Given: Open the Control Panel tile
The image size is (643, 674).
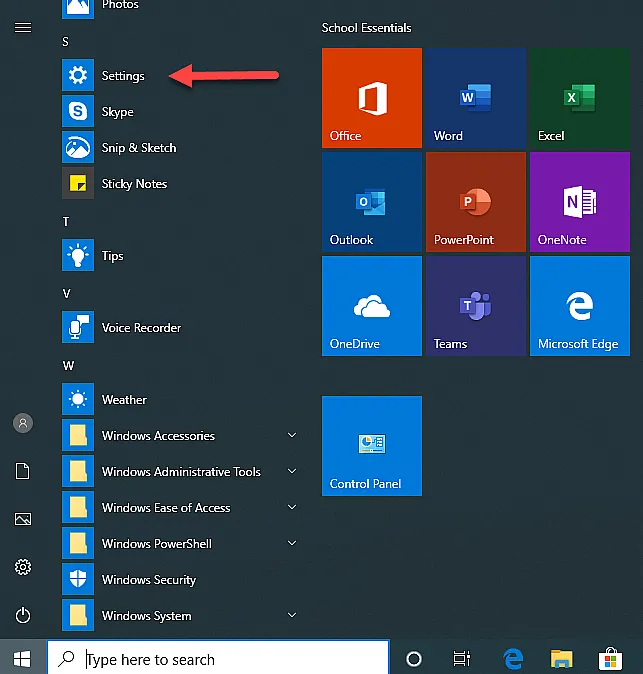Looking at the screenshot, I should [x=372, y=446].
